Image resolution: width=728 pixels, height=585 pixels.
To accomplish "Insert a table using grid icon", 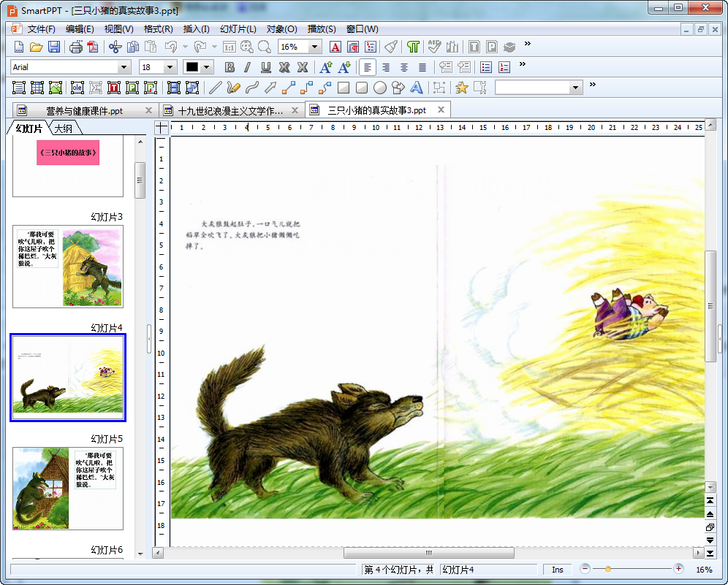I will point(37,88).
